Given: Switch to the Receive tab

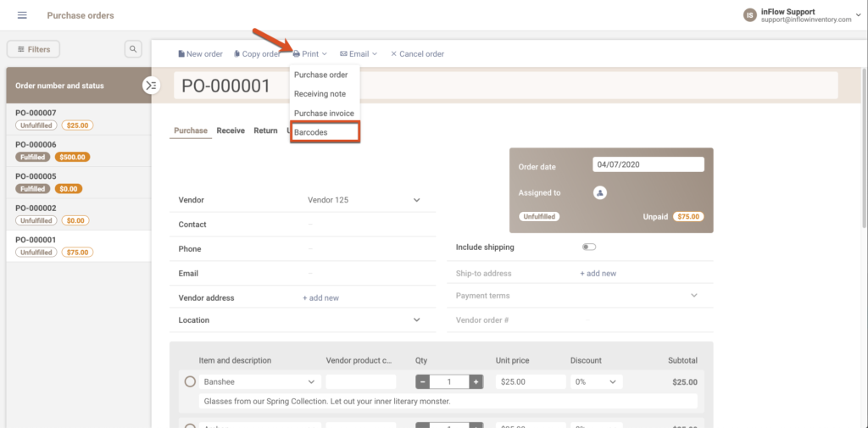Looking at the screenshot, I should coord(231,131).
